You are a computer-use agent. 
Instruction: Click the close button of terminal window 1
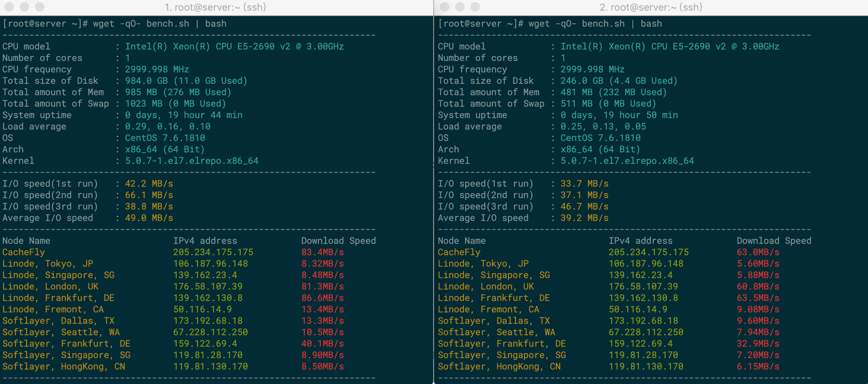point(9,7)
